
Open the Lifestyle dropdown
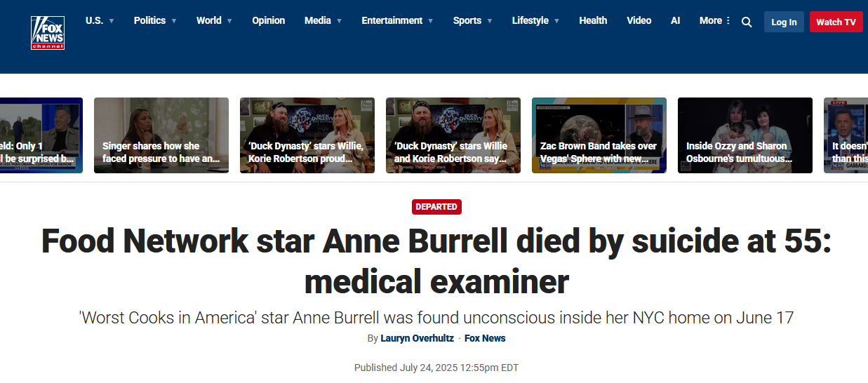535,20
